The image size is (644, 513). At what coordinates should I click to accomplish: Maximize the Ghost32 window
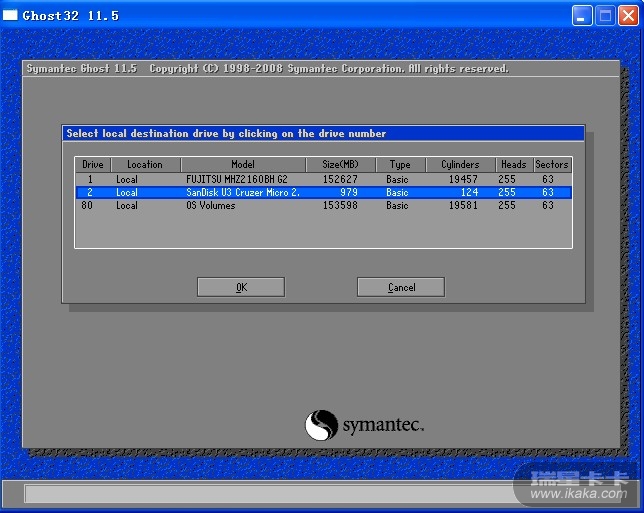coord(605,15)
